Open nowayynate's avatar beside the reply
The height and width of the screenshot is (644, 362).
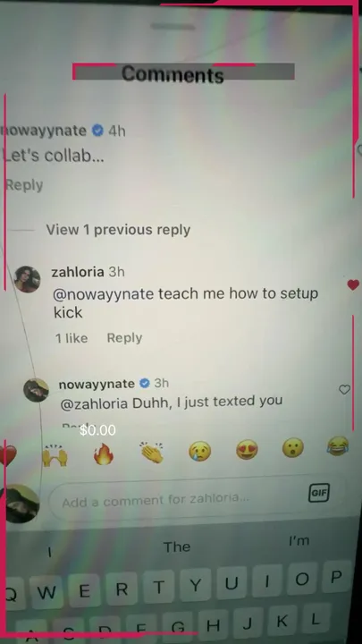[x=36, y=390]
